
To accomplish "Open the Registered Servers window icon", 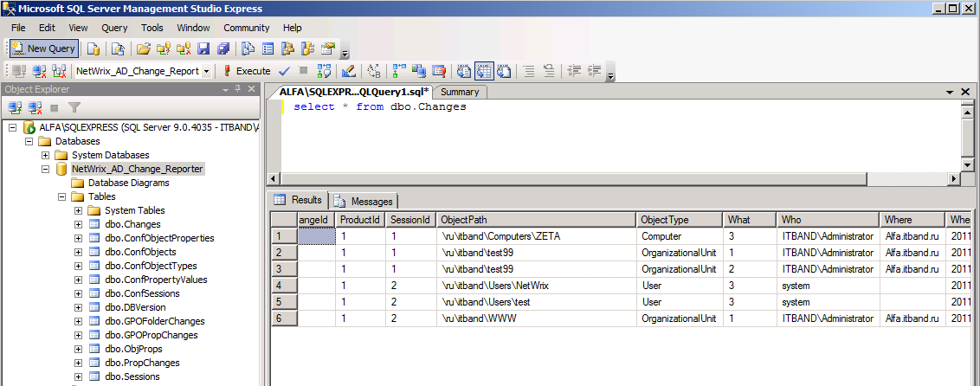I will (x=248, y=48).
